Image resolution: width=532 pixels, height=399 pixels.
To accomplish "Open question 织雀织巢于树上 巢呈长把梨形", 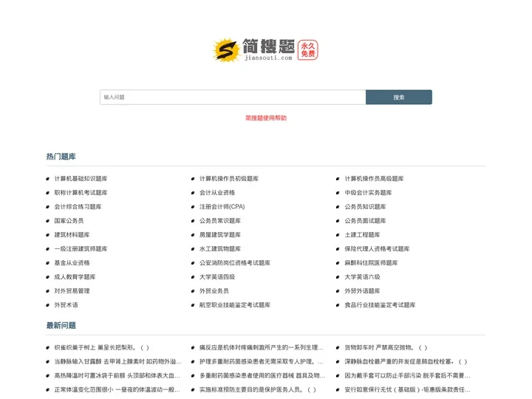I will pos(101,347).
